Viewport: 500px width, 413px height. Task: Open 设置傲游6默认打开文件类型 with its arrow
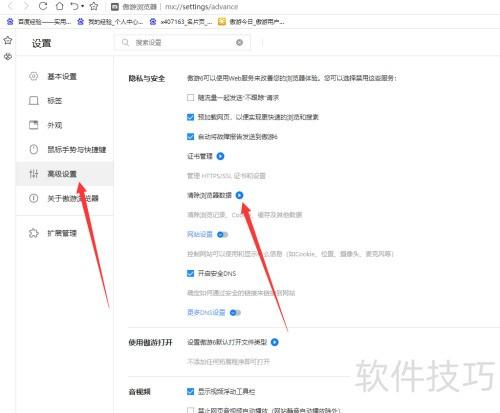(x=274, y=342)
